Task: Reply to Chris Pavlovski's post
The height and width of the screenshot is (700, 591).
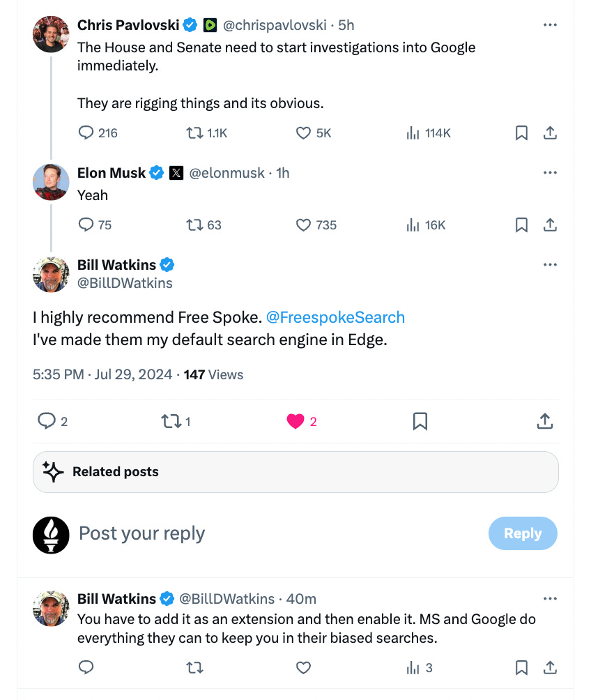Action: 86,132
